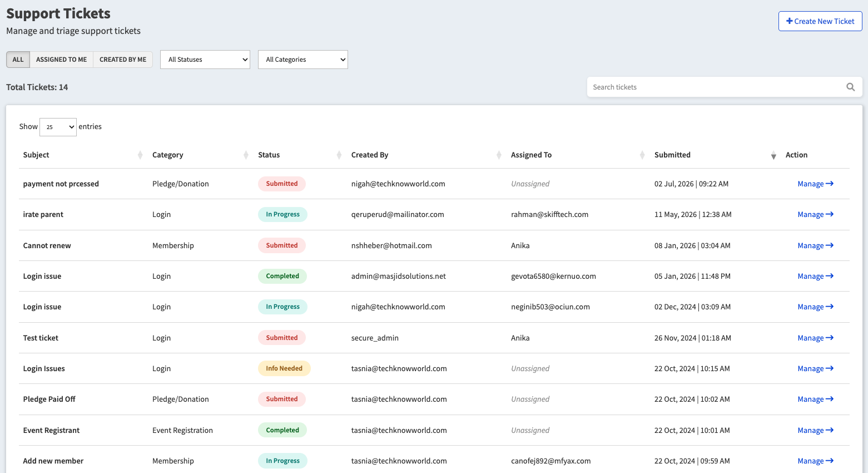The width and height of the screenshot is (868, 473).
Task: Click assignee canofej892@mfyax.com
Action: pos(551,461)
